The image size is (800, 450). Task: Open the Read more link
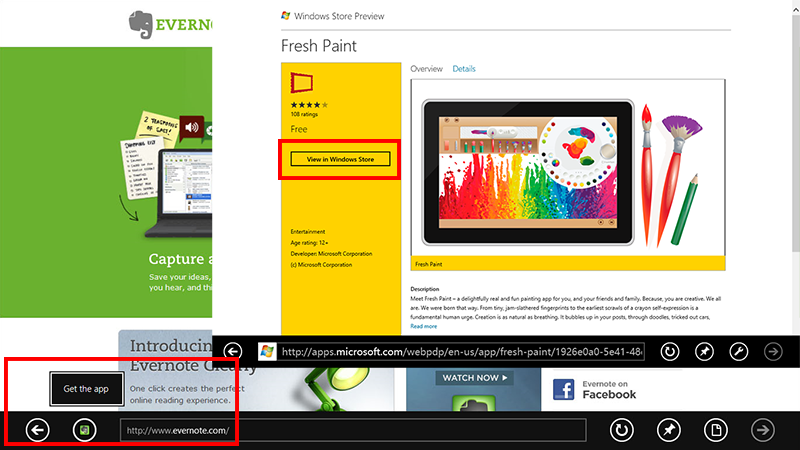(423, 326)
